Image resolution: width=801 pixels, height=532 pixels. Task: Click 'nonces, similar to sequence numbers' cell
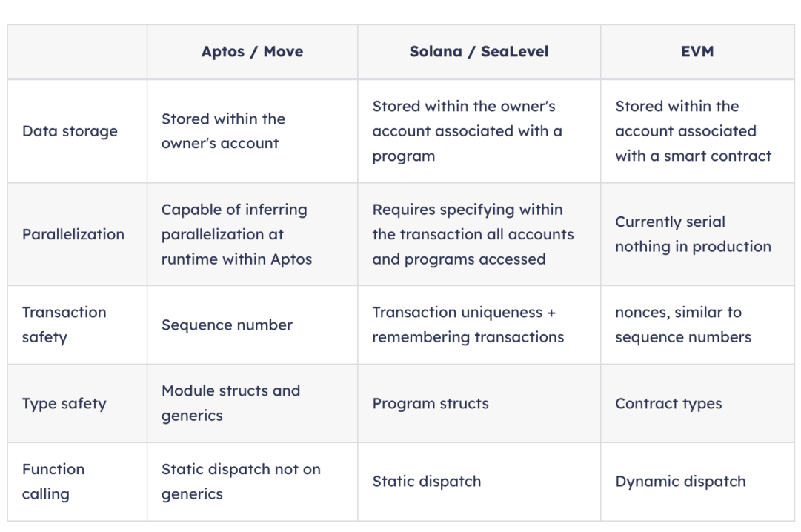697,325
